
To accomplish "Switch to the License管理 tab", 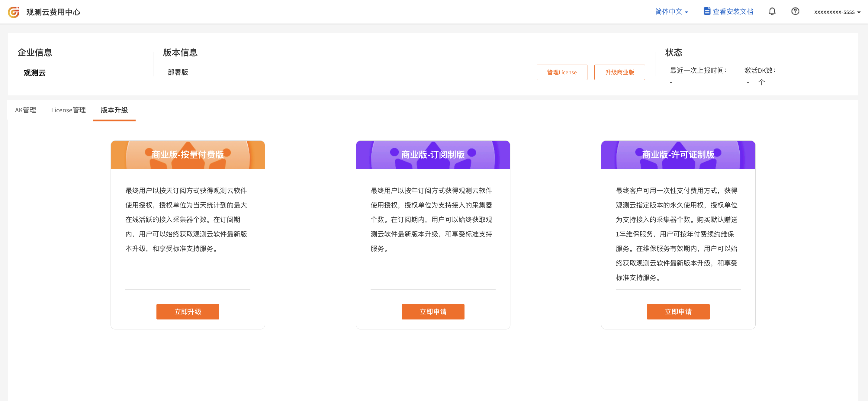I will 68,110.
